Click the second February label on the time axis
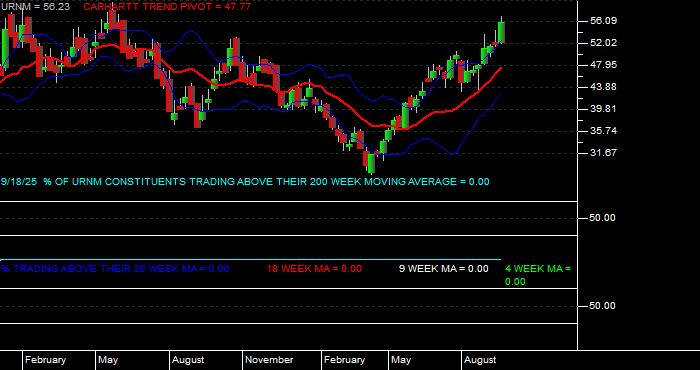 tap(344, 360)
